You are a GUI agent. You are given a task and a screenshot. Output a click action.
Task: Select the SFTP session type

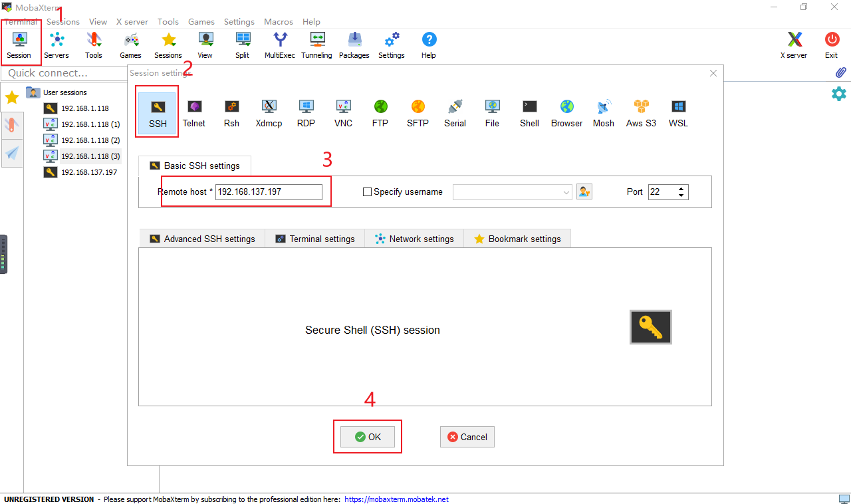click(418, 113)
